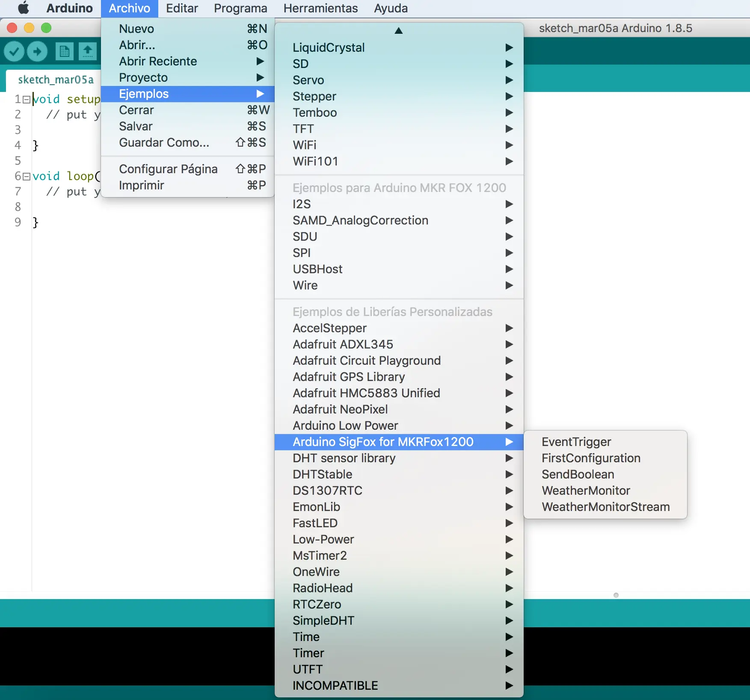Screen dimensions: 750x700
Task: Click the Open sketch up-arrow icon
Action: point(88,52)
